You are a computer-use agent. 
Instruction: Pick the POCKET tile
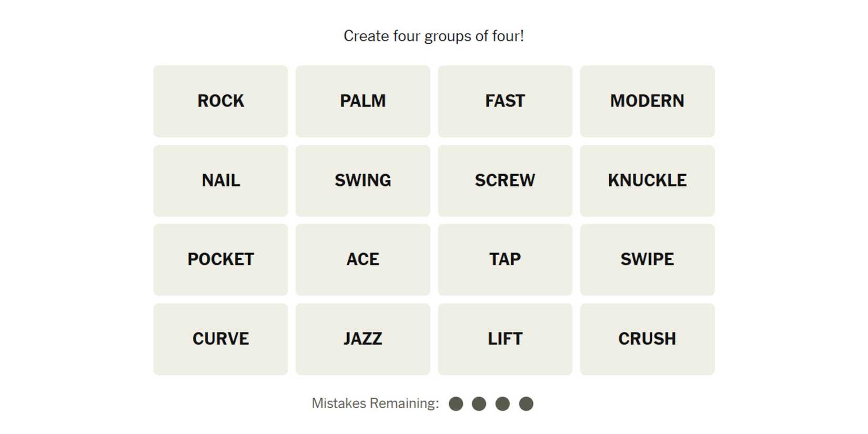click(x=220, y=259)
